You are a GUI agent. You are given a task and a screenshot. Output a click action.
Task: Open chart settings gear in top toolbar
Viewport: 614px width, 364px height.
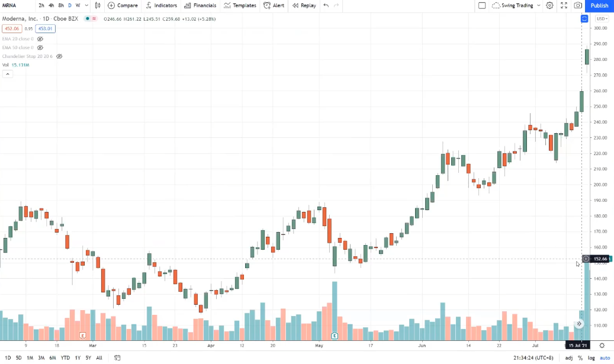(x=550, y=5)
